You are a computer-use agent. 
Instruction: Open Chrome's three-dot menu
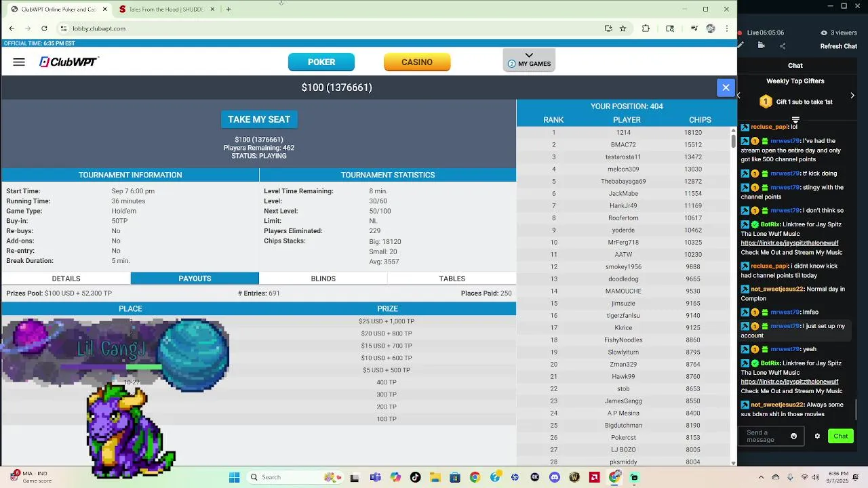click(727, 28)
